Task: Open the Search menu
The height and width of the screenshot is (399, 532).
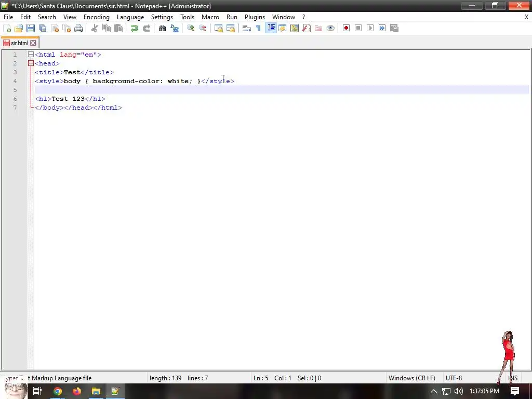Action: tap(47, 17)
